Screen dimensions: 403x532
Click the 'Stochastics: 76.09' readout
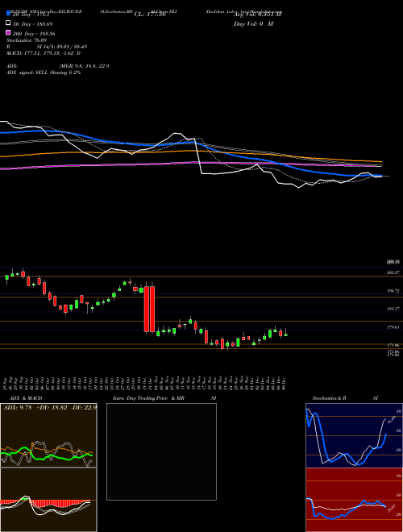[27, 40]
